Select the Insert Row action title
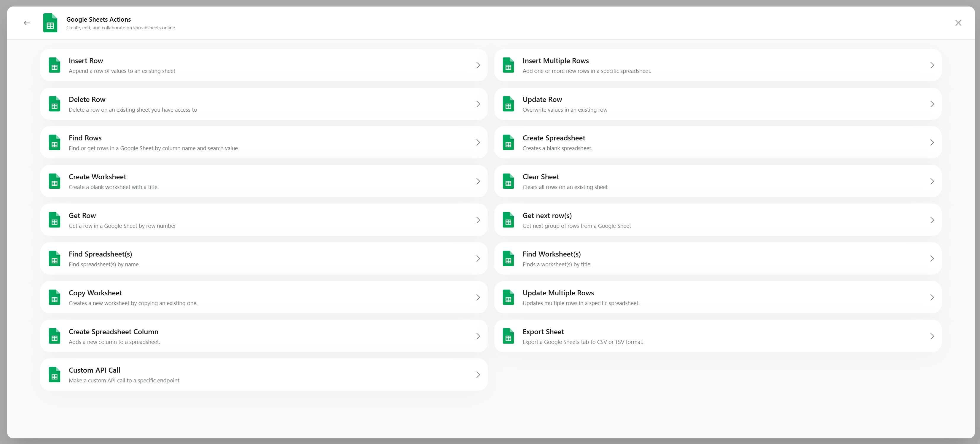Image resolution: width=980 pixels, height=444 pixels. pos(86,61)
